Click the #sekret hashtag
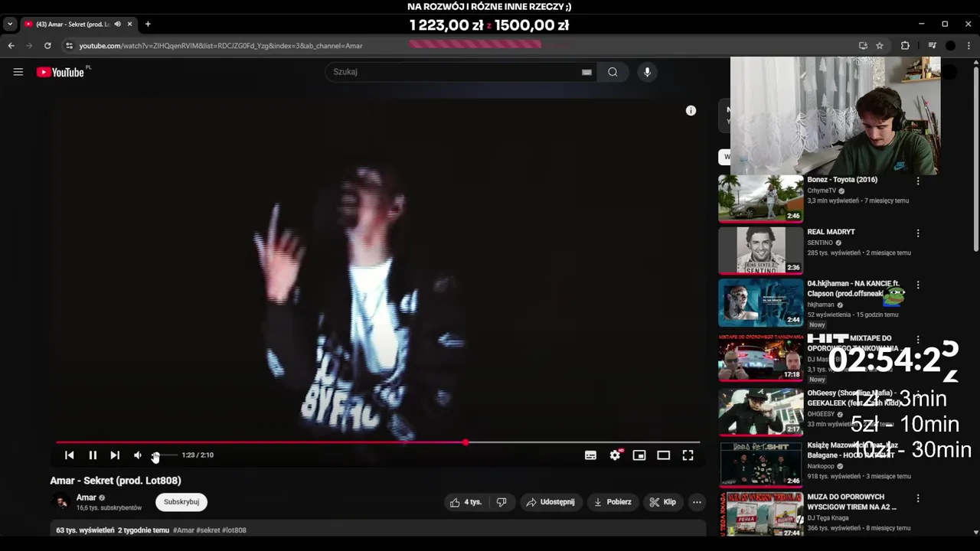Screen dimensions: 980x551 [208, 530]
